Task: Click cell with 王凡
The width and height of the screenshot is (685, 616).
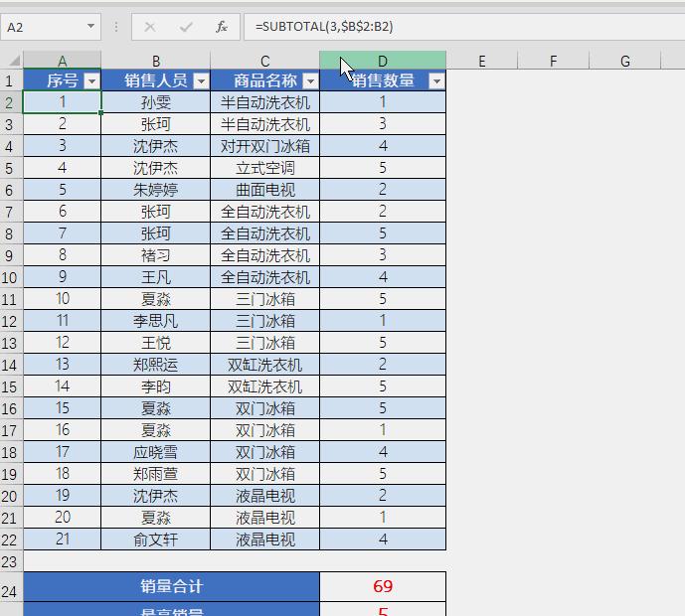Action: pyautogui.click(x=155, y=277)
